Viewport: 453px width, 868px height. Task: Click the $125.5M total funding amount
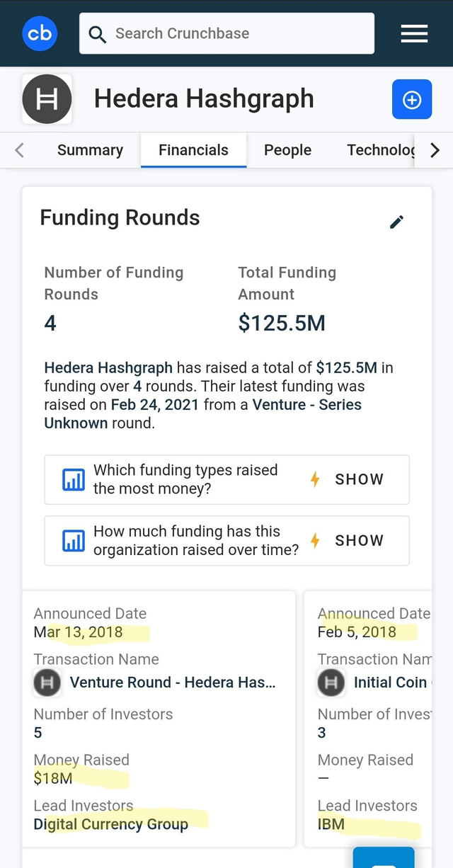pos(282,324)
